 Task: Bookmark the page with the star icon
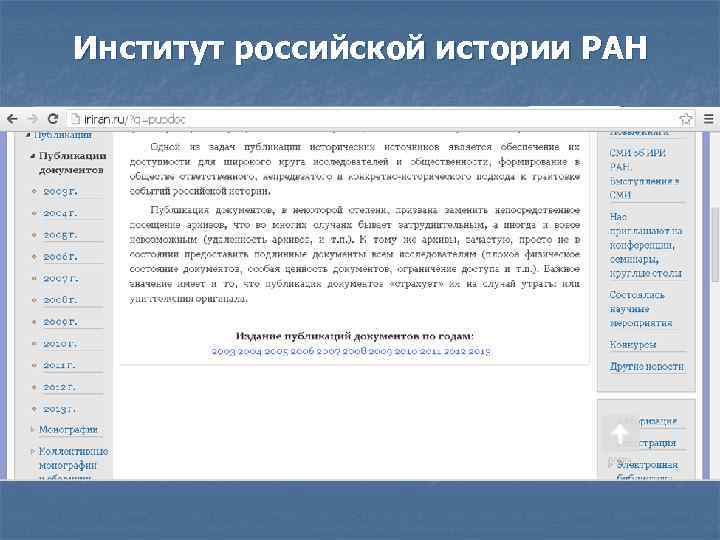pos(686,119)
